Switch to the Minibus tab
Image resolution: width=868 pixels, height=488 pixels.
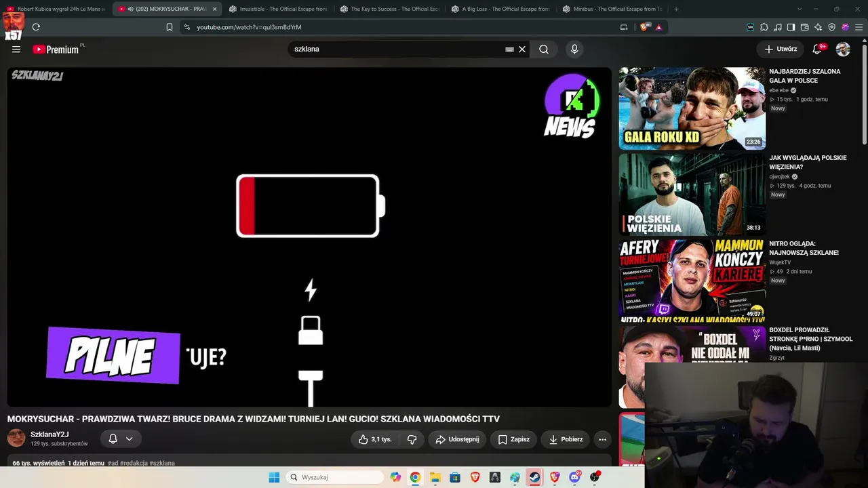[x=612, y=9]
